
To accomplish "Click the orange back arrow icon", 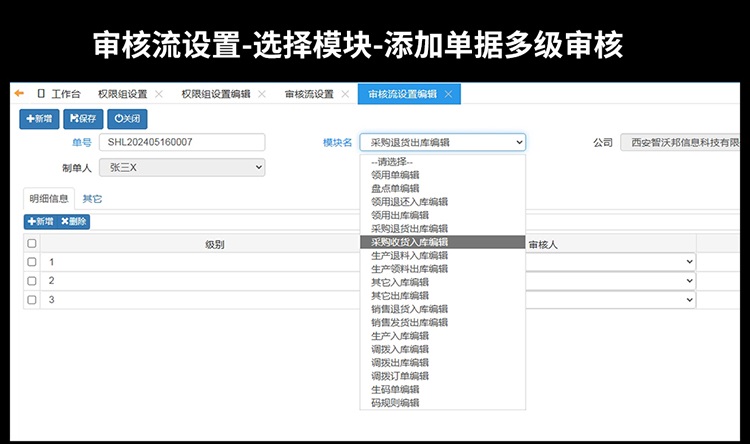I will [19, 93].
